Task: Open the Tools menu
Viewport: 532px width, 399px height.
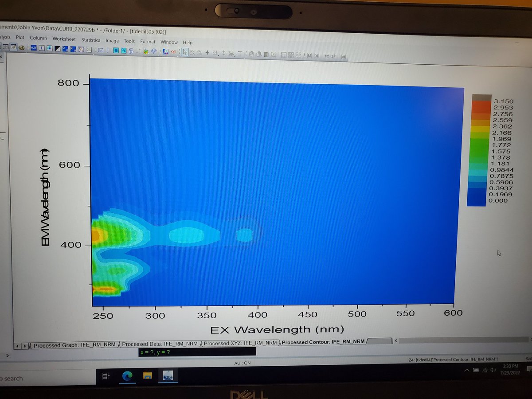Action: tap(129, 41)
